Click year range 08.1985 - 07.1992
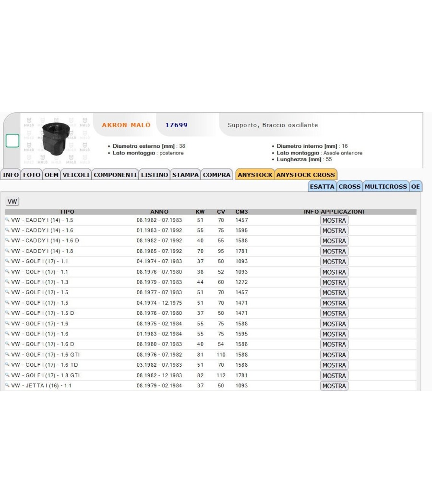 coord(159,251)
